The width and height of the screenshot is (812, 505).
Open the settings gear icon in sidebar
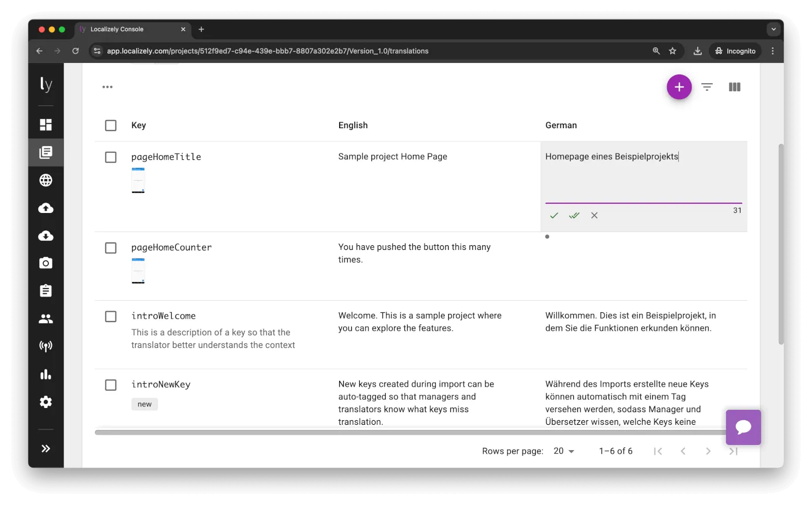pos(46,402)
